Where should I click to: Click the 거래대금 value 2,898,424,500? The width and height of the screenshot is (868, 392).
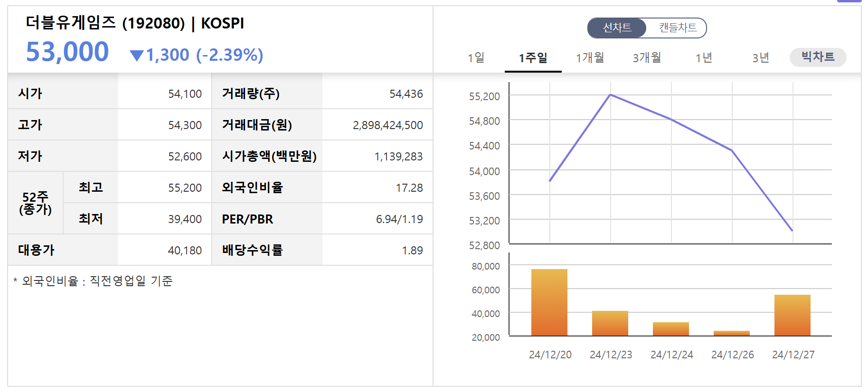click(387, 125)
